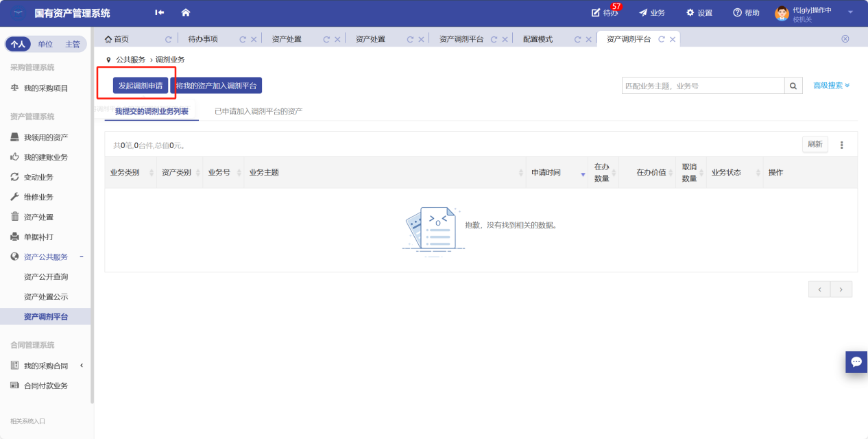Open 设置 gear in top bar
Viewport: 868px width, 439px height.
[x=699, y=13]
